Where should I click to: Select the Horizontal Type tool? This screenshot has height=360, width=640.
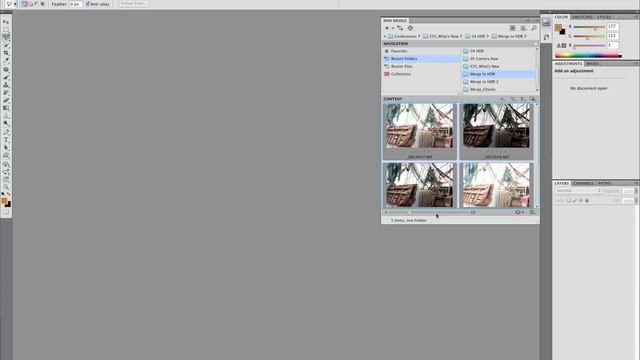6,140
